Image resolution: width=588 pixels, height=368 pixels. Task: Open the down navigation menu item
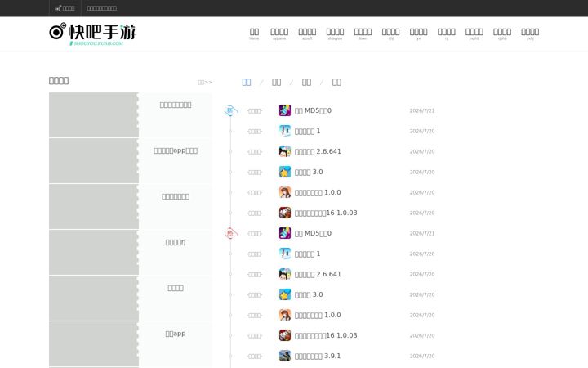click(x=363, y=34)
